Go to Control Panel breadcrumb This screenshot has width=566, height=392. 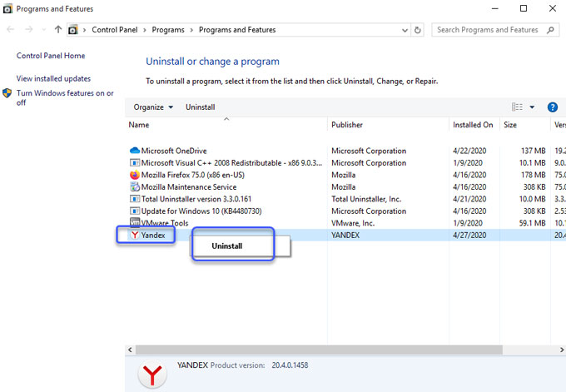click(114, 30)
